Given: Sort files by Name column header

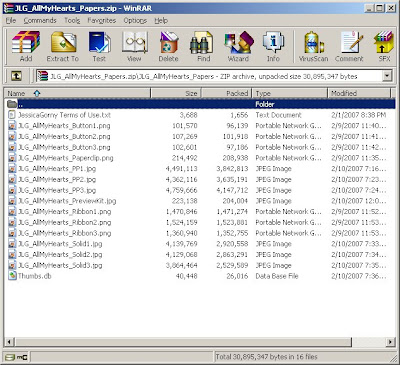Looking at the screenshot, I should tap(77, 93).
